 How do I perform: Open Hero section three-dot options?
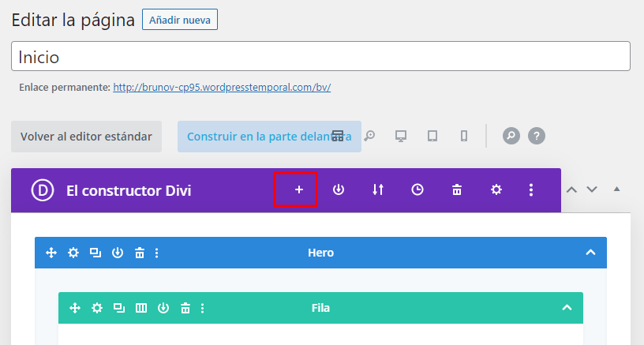click(x=156, y=253)
